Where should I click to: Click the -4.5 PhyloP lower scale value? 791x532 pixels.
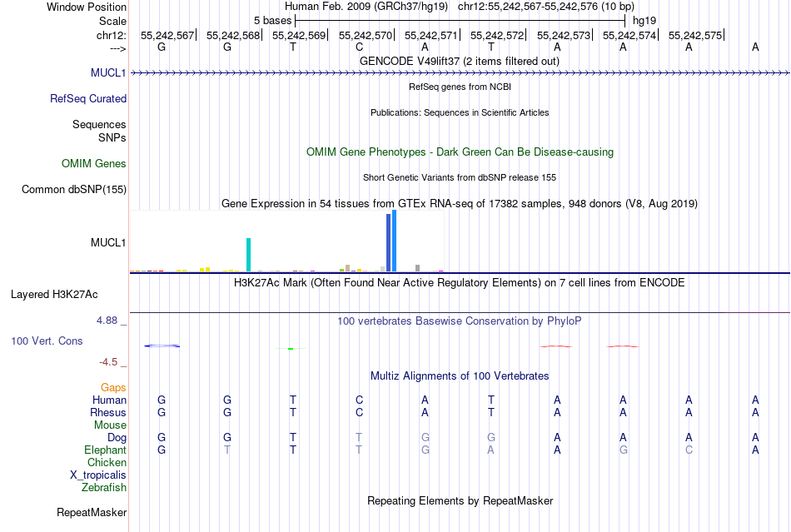click(108, 362)
